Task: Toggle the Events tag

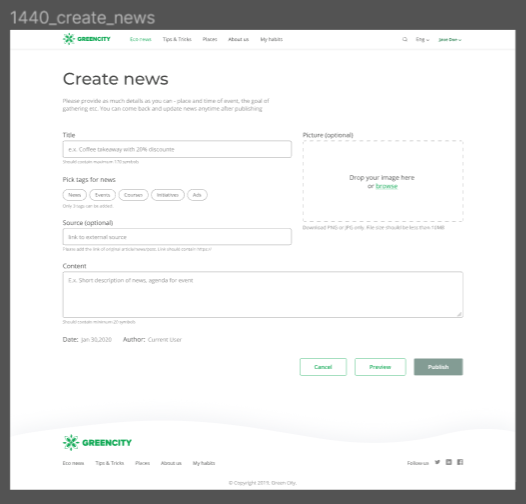Action: pos(102,195)
